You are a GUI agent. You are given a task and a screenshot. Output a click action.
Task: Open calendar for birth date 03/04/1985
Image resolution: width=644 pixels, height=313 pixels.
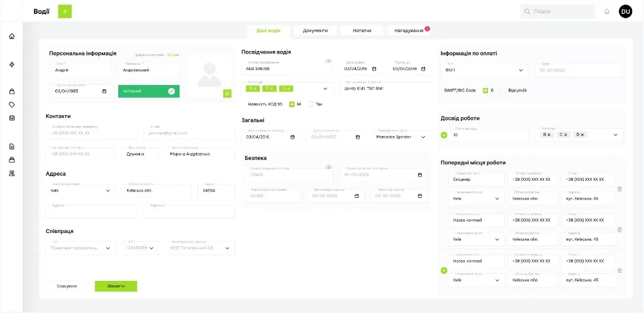104,91
